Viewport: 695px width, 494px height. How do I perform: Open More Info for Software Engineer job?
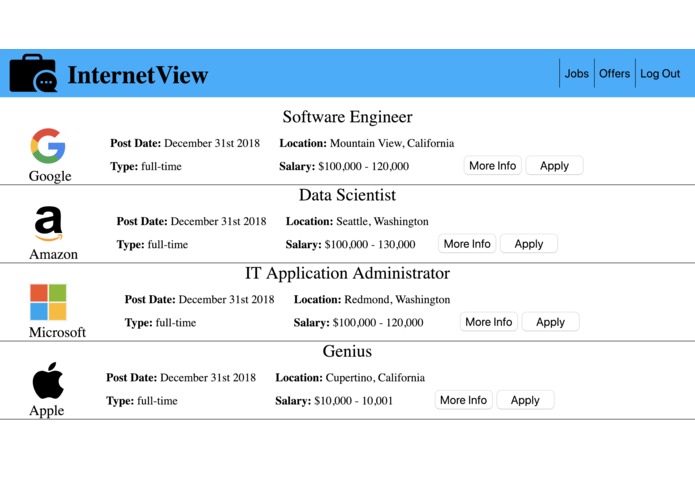click(x=492, y=166)
